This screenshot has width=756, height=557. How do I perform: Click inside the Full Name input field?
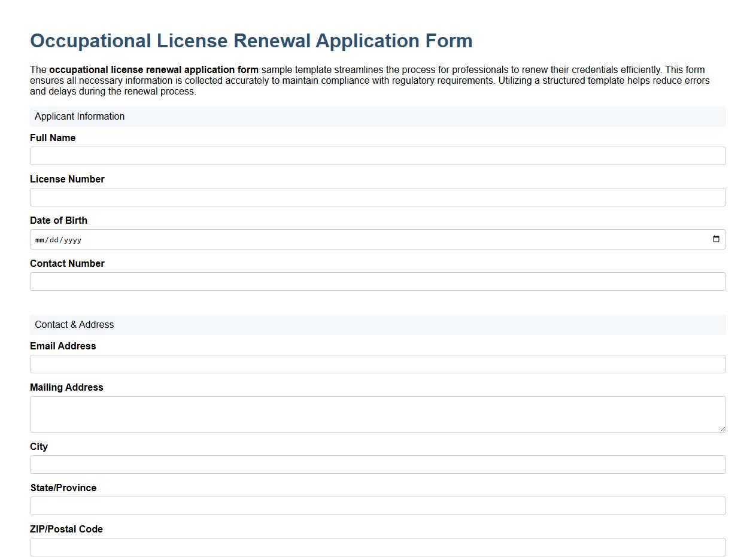point(378,156)
